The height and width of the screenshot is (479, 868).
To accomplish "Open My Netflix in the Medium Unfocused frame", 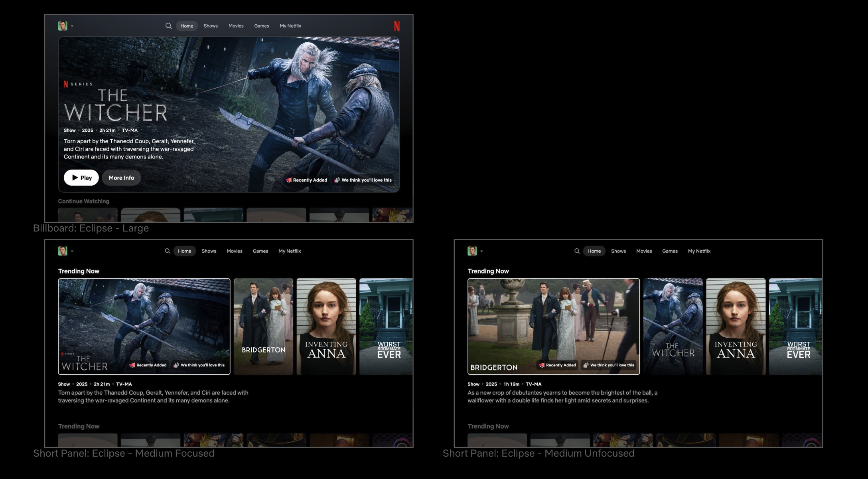I will tap(699, 251).
